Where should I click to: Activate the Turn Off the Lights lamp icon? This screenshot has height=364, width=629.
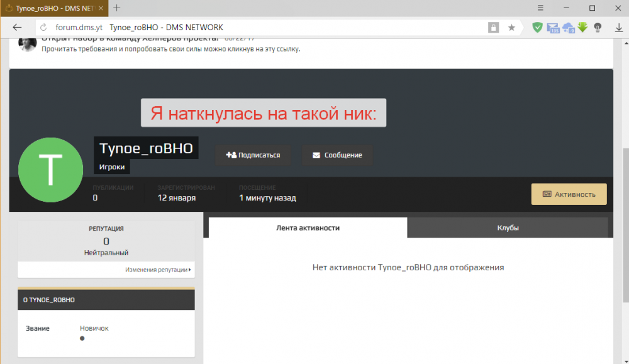598,28
